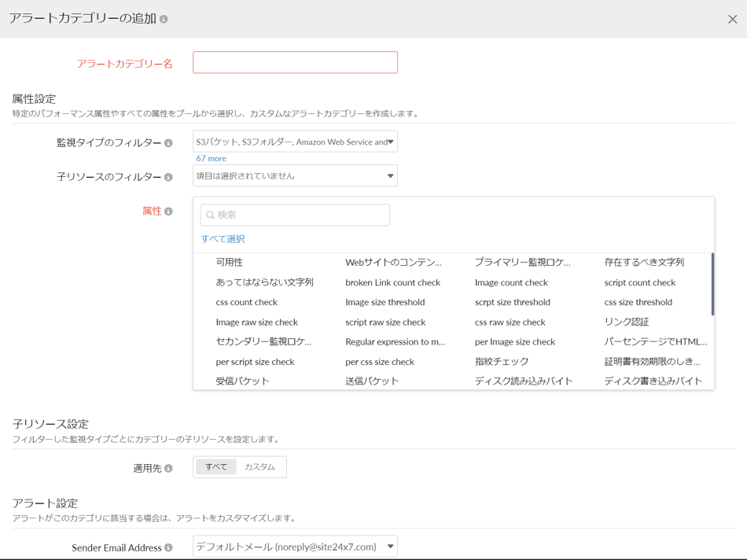Select script raw size check attribute
The image size is (747, 560).
385,322
